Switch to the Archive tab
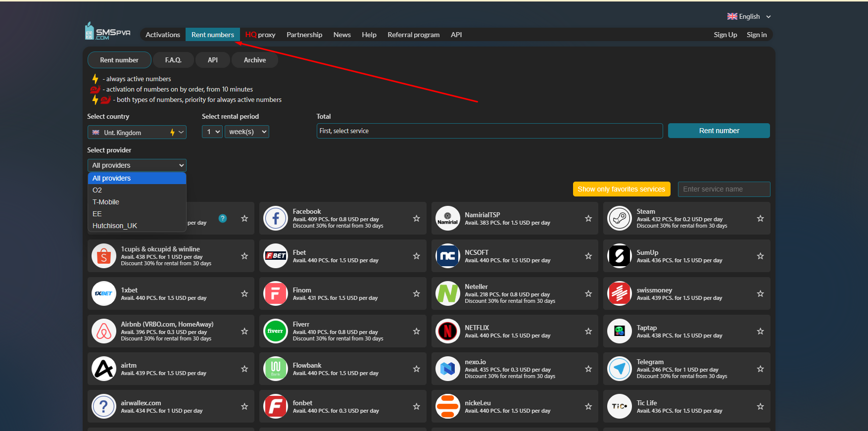The image size is (868, 431). tap(255, 60)
